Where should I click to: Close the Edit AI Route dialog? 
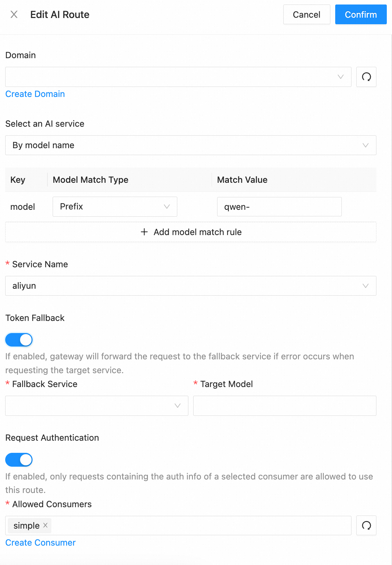(x=14, y=15)
